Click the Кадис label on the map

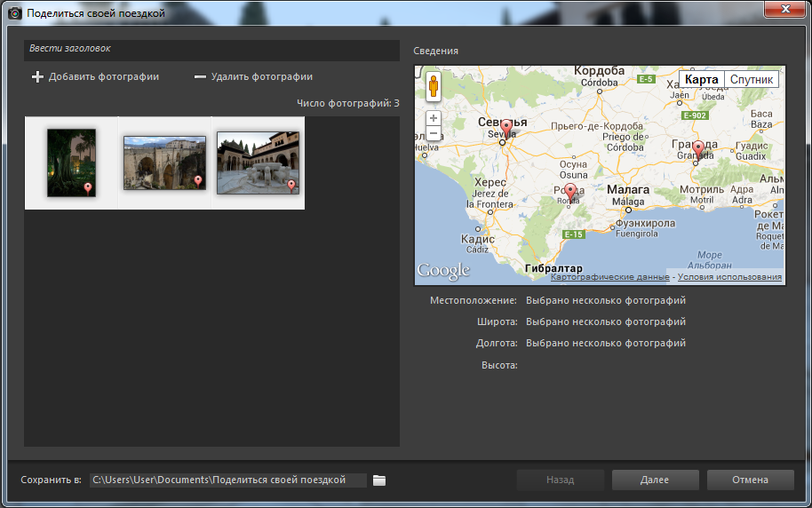477,239
